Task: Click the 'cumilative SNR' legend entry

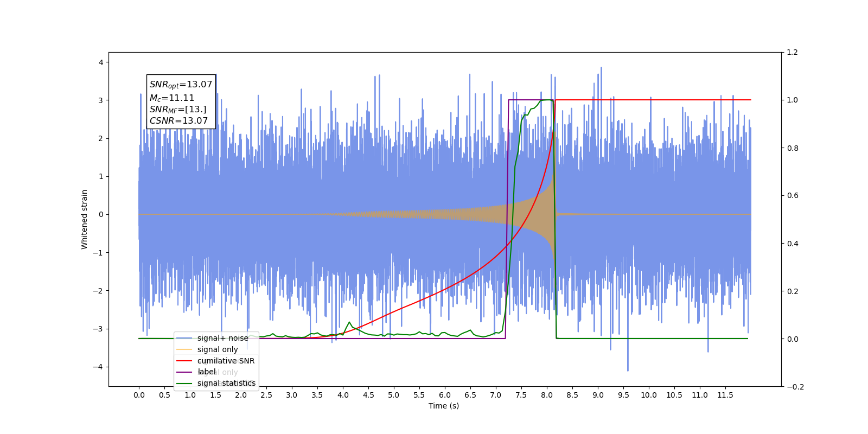Action: [x=226, y=361]
